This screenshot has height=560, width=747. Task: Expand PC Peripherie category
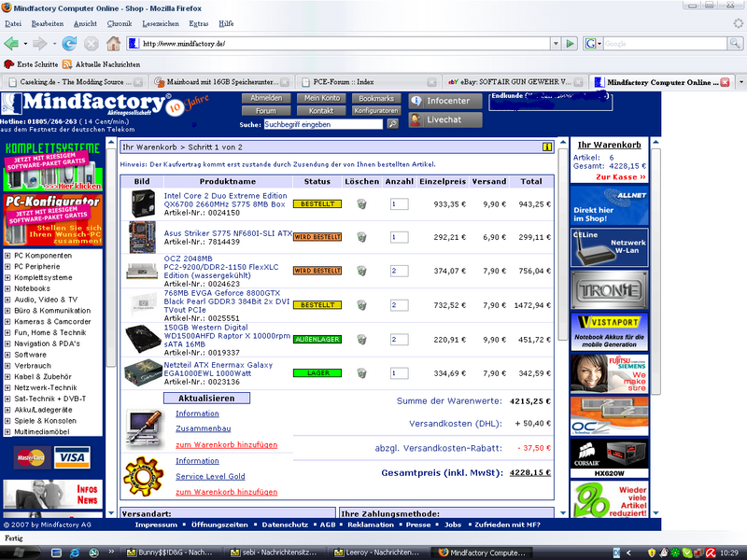7,267
